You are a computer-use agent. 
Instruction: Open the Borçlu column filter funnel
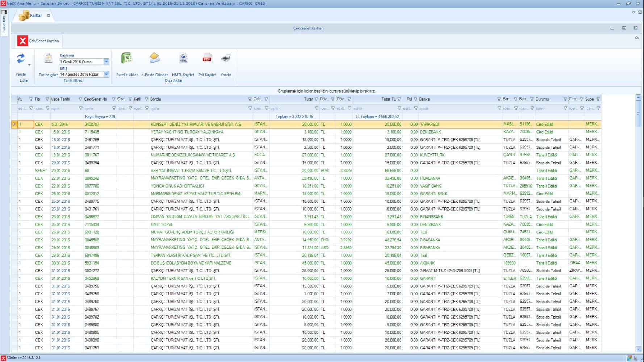tap(250, 99)
